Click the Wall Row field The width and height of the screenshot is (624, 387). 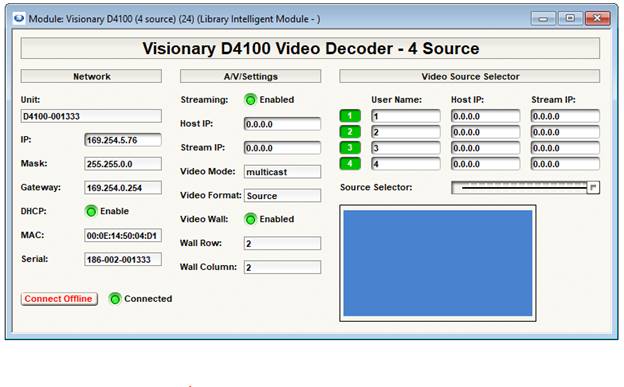[282, 243]
